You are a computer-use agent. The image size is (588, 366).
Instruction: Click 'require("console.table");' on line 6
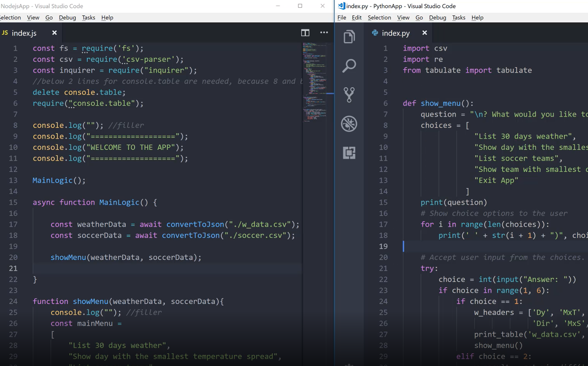point(88,103)
